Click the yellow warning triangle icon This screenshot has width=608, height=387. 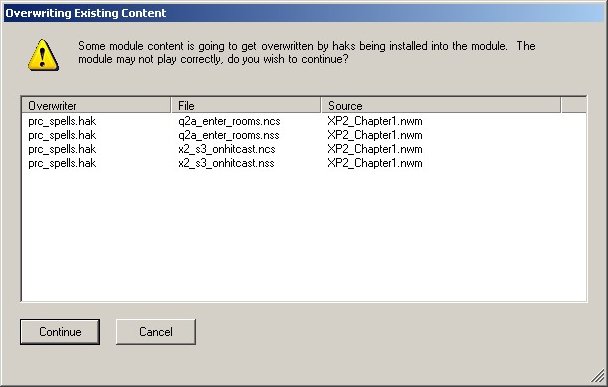43,55
